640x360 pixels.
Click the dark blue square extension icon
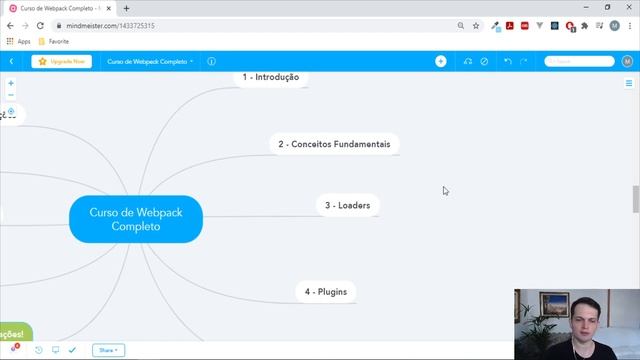[554, 26]
